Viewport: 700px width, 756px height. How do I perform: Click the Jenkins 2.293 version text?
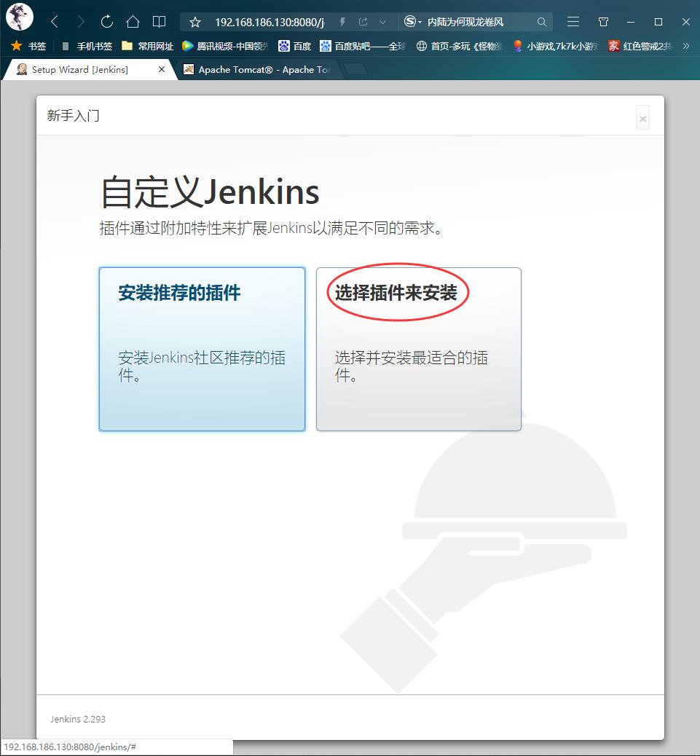(x=78, y=719)
